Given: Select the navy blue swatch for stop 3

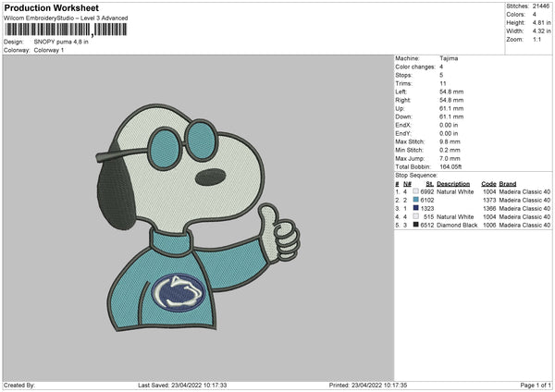Looking at the screenshot, I should [x=417, y=208].
